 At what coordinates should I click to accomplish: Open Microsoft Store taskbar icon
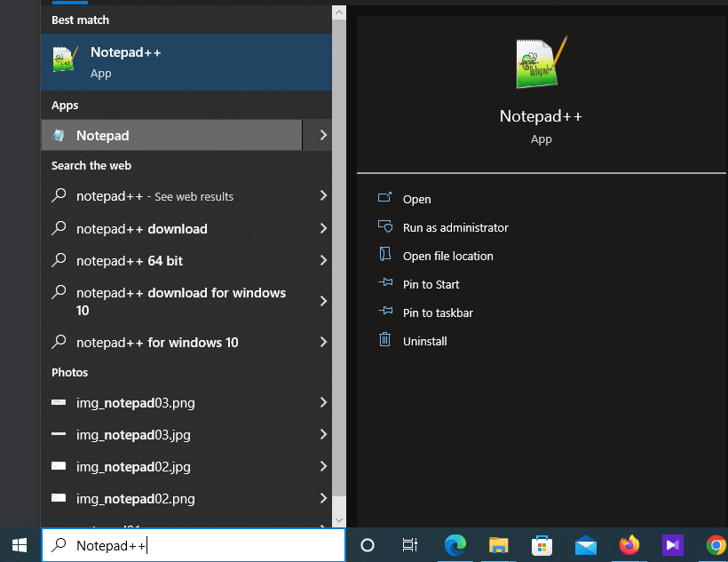(x=542, y=545)
